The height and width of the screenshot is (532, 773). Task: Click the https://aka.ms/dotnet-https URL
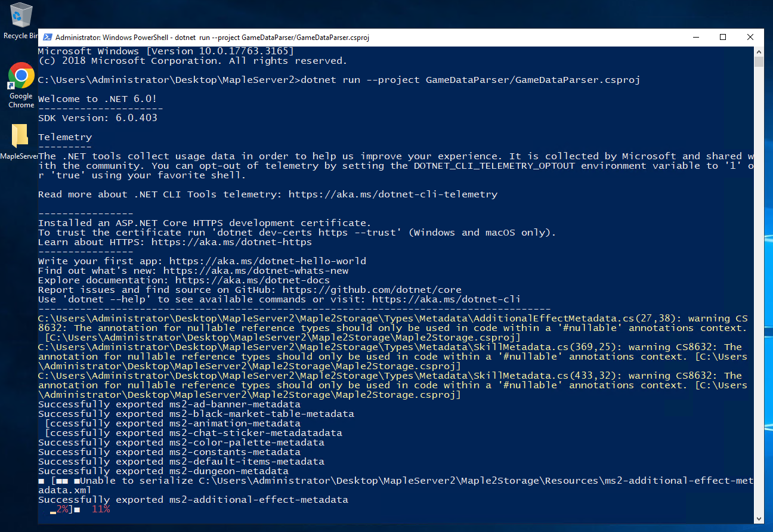(x=231, y=242)
